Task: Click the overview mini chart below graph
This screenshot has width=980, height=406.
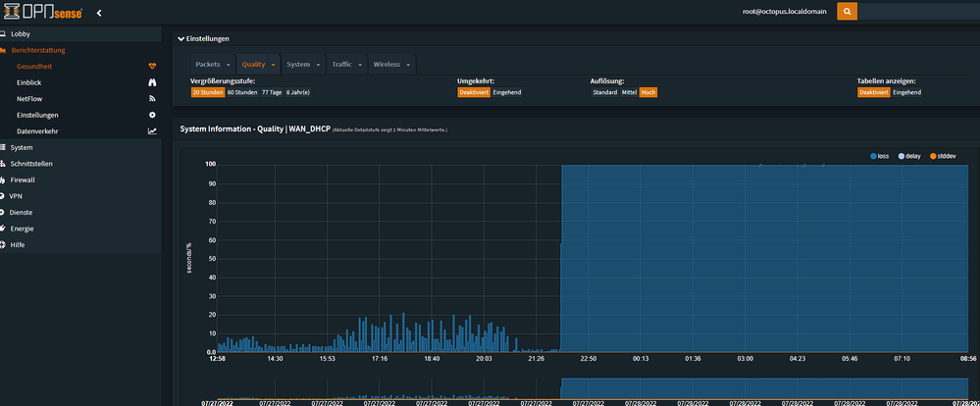Action: 593,388
